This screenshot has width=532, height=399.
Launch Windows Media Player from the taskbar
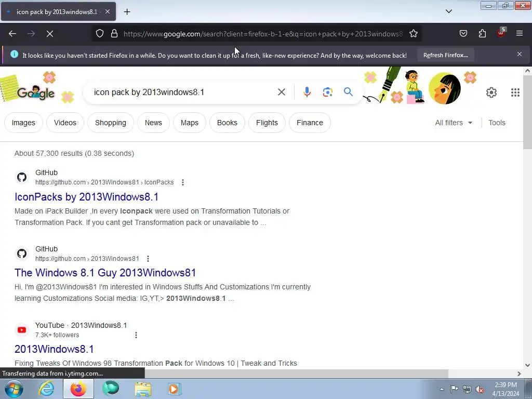pyautogui.click(x=175, y=389)
